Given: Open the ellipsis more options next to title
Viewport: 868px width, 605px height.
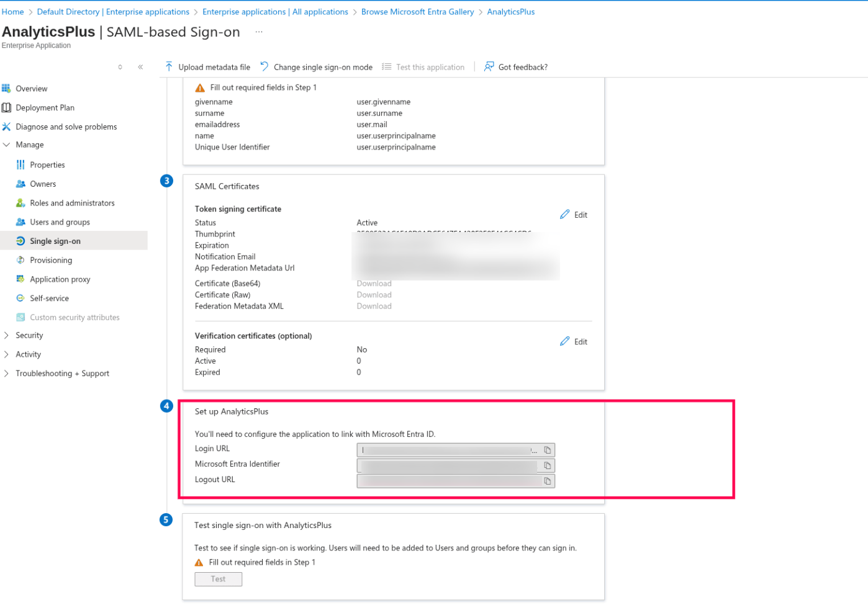Looking at the screenshot, I should 259,32.
